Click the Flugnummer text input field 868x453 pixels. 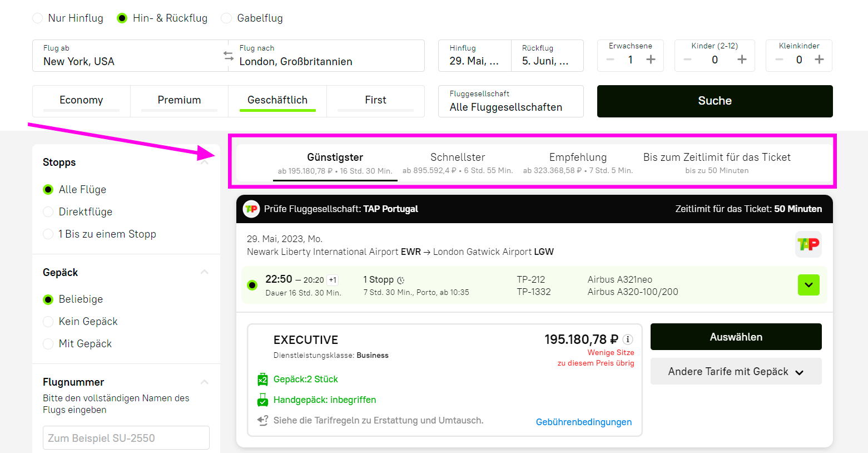126,438
